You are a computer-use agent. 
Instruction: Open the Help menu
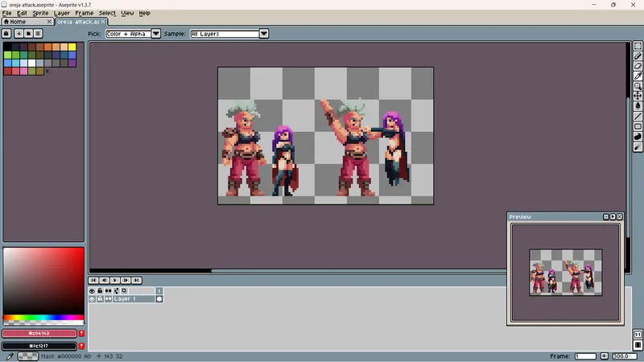tap(144, 13)
